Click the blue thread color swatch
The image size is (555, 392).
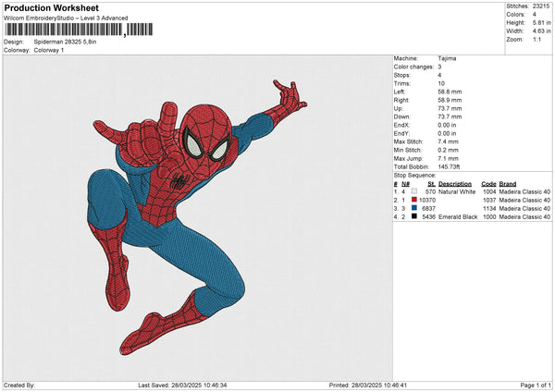point(414,208)
